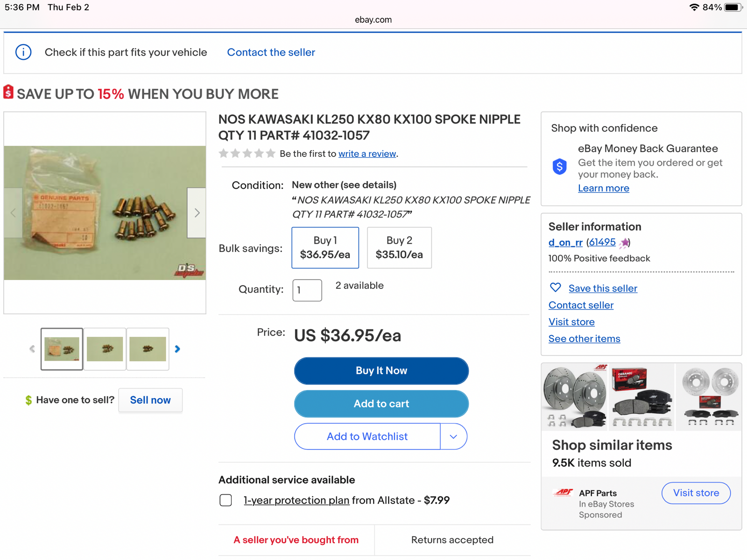The image size is (747, 560).
Task: Click the red savings tag icon
Action: point(8,92)
